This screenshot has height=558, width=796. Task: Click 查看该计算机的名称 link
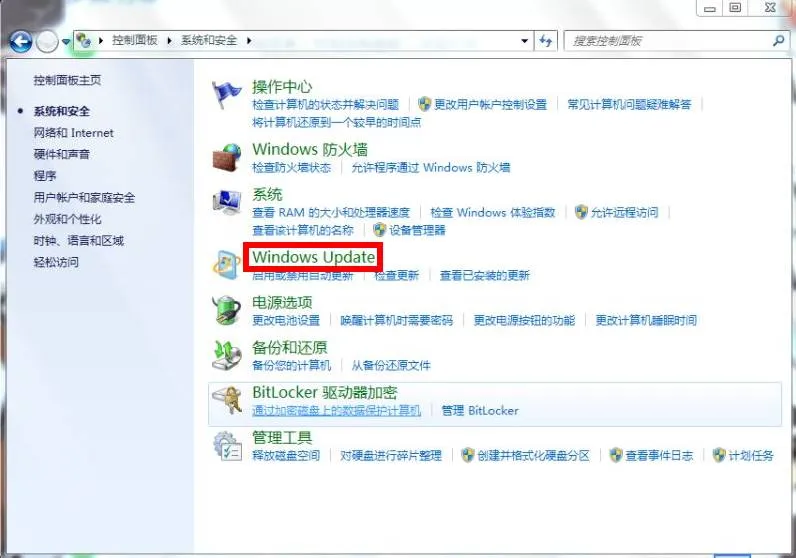click(x=303, y=231)
